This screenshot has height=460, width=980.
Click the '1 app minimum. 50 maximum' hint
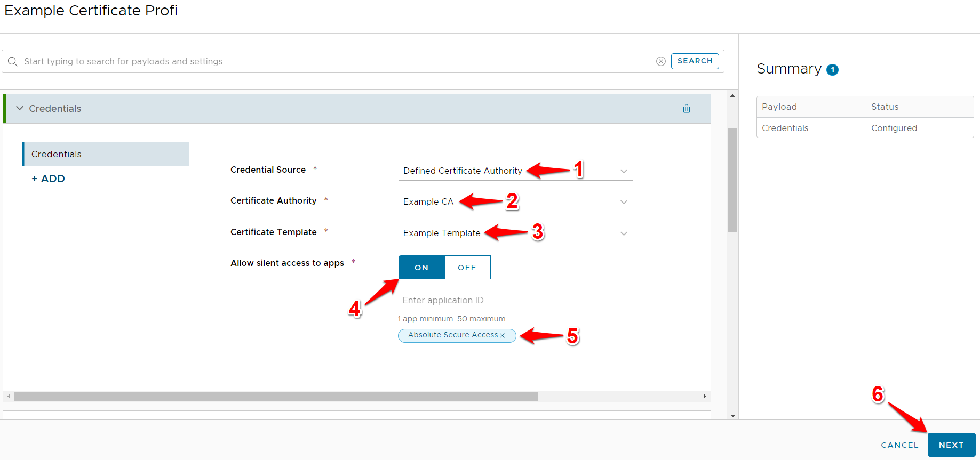(452, 319)
